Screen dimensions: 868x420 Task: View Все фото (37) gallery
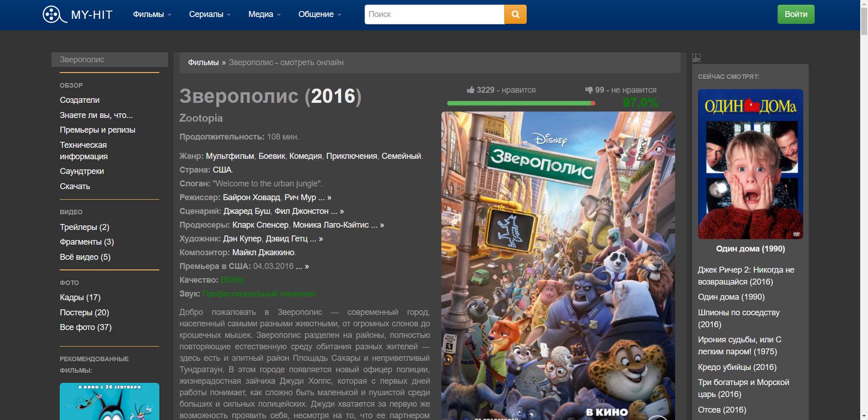coord(85,327)
